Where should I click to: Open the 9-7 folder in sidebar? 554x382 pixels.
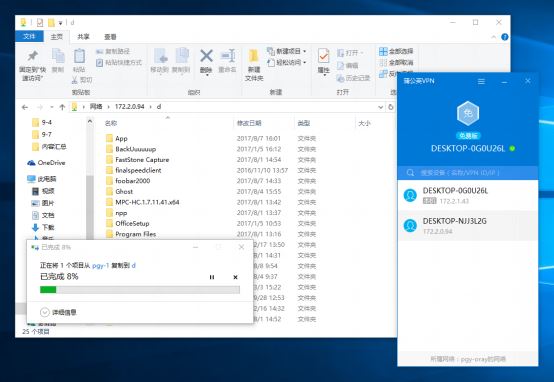pyautogui.click(x=42, y=134)
